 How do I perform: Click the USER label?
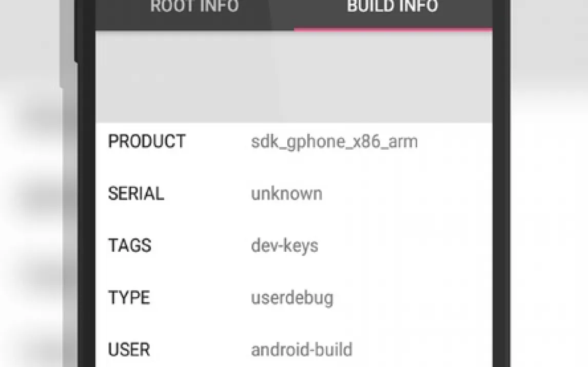[x=129, y=350]
